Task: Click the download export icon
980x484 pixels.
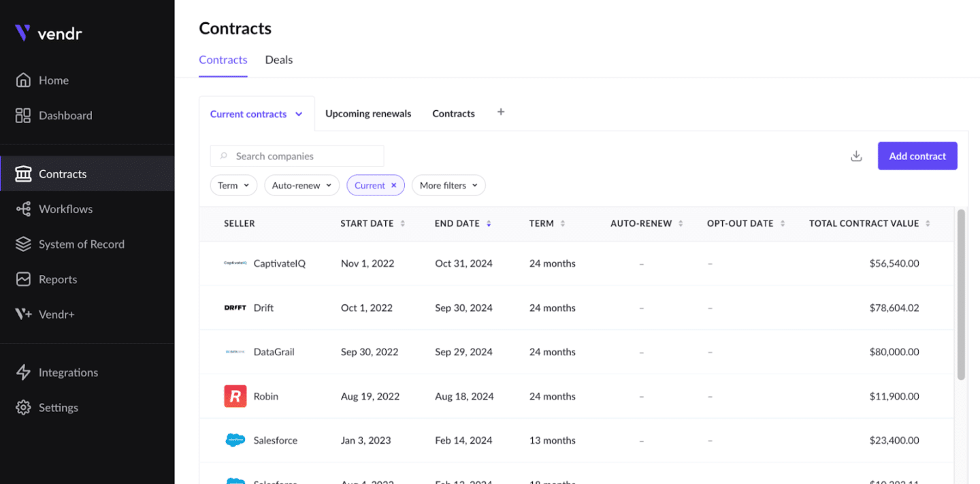Action: [x=856, y=157]
